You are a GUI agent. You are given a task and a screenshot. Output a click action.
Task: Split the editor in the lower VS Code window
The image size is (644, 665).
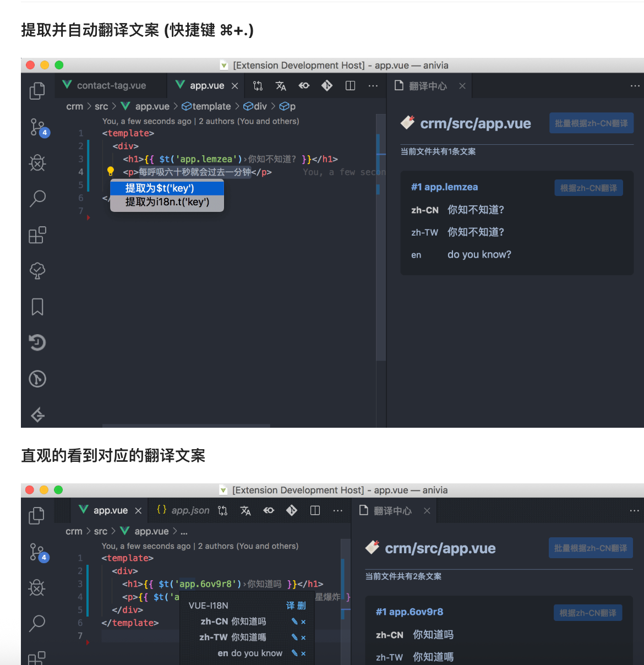315,511
